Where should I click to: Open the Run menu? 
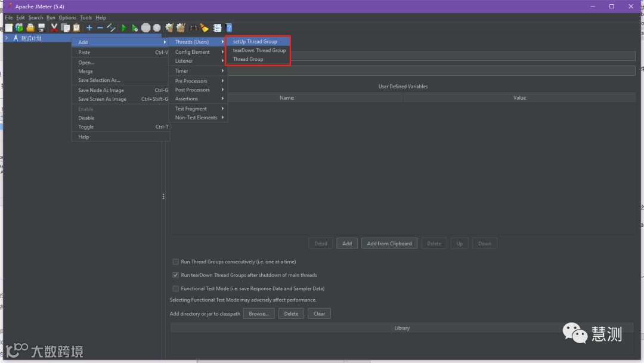pos(51,18)
